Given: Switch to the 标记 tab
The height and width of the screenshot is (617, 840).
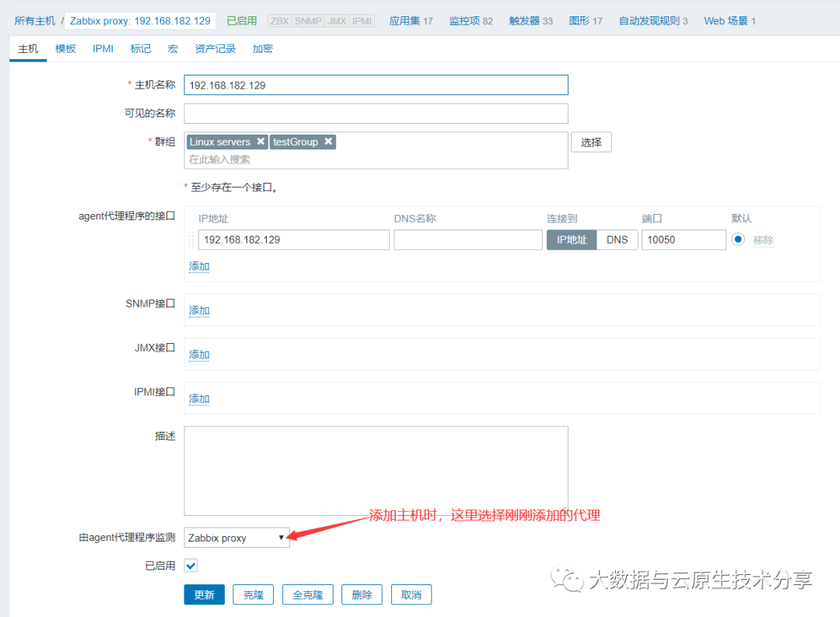Looking at the screenshot, I should pos(140,49).
